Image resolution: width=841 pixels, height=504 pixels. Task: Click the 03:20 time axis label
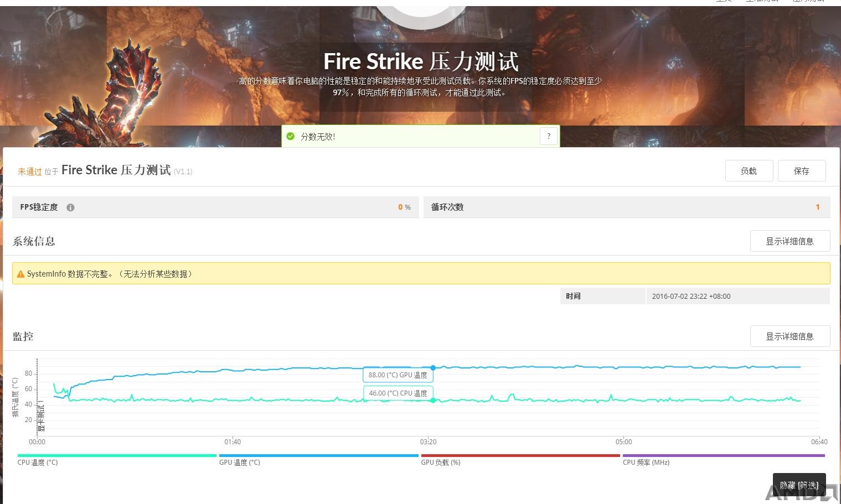click(x=428, y=442)
